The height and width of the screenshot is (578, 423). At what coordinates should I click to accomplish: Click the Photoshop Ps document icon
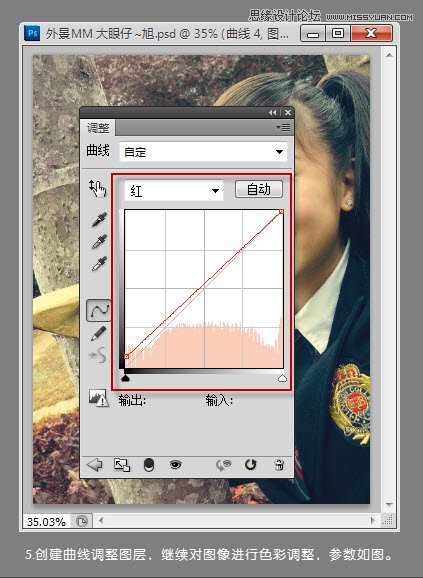pos(32,33)
